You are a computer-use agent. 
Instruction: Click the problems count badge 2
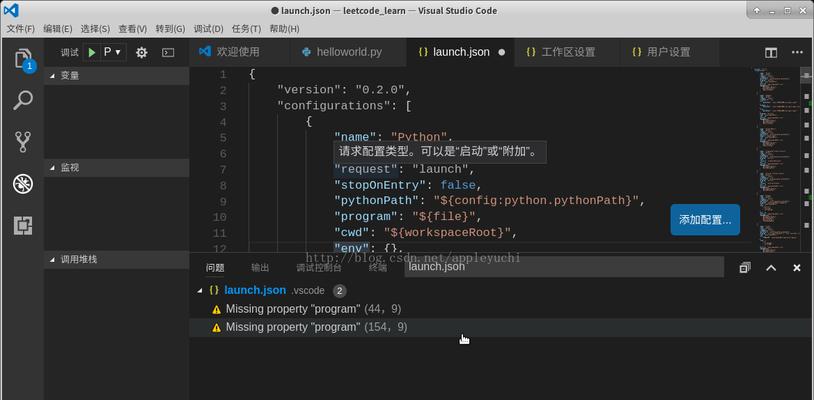coord(339,291)
